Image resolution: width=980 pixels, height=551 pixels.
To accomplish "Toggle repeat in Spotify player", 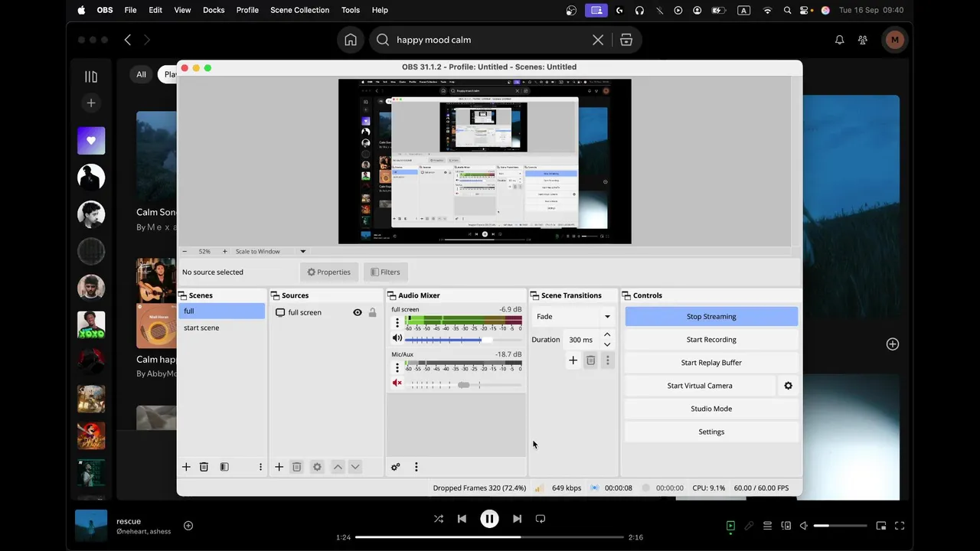I will point(541,519).
